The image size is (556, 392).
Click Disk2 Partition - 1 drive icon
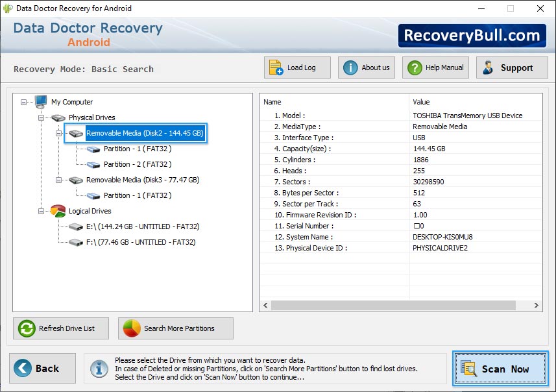click(x=93, y=149)
